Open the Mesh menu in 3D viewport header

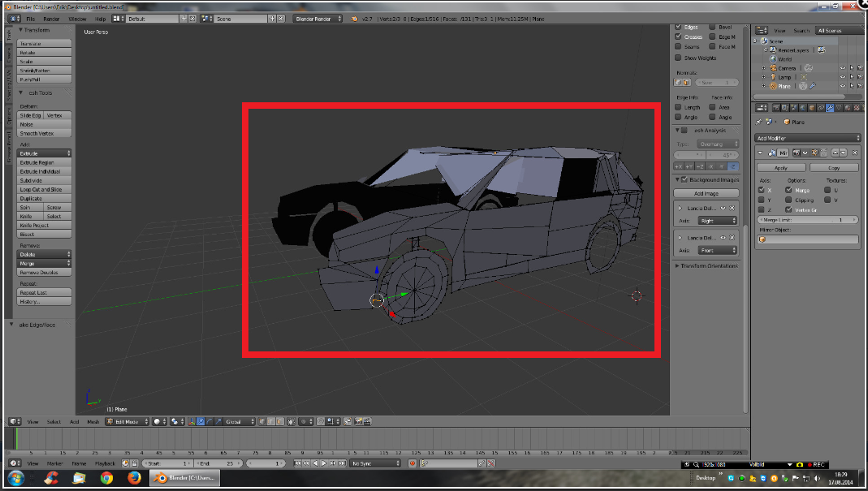pyautogui.click(x=93, y=422)
